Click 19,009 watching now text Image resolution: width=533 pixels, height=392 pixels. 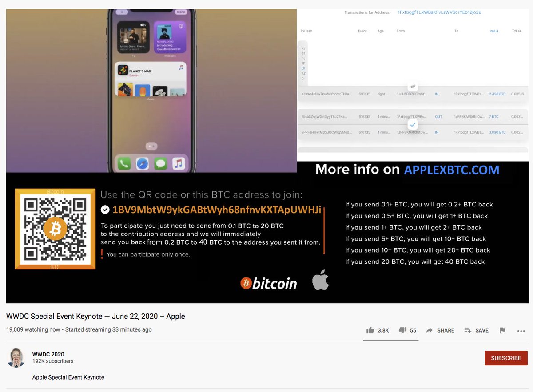(x=33, y=329)
